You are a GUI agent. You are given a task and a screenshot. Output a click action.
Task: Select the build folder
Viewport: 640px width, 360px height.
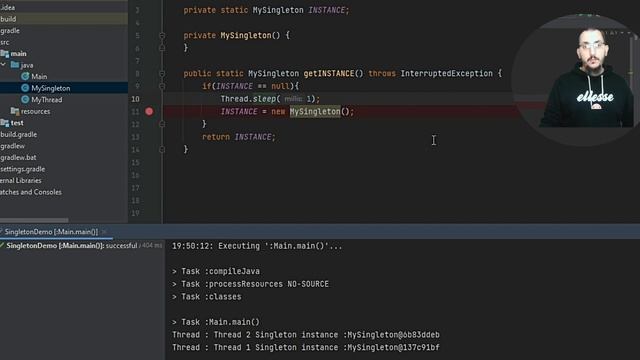(8, 19)
